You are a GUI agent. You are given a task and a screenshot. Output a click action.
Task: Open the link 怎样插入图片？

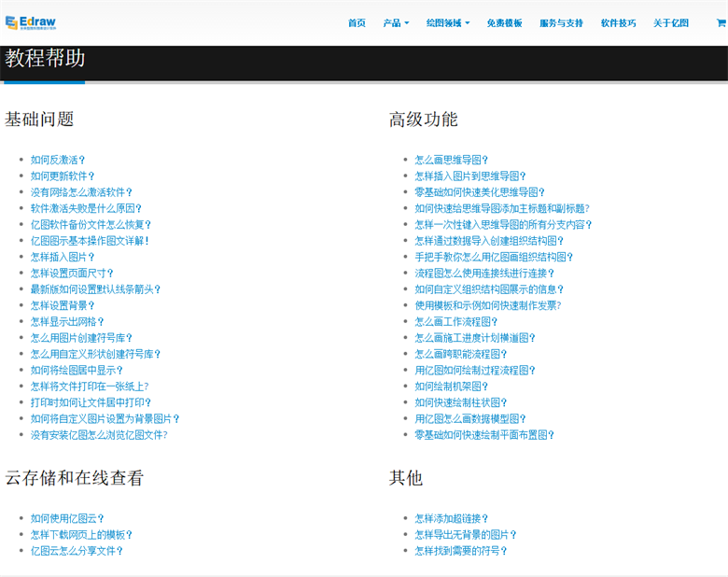[63, 257]
